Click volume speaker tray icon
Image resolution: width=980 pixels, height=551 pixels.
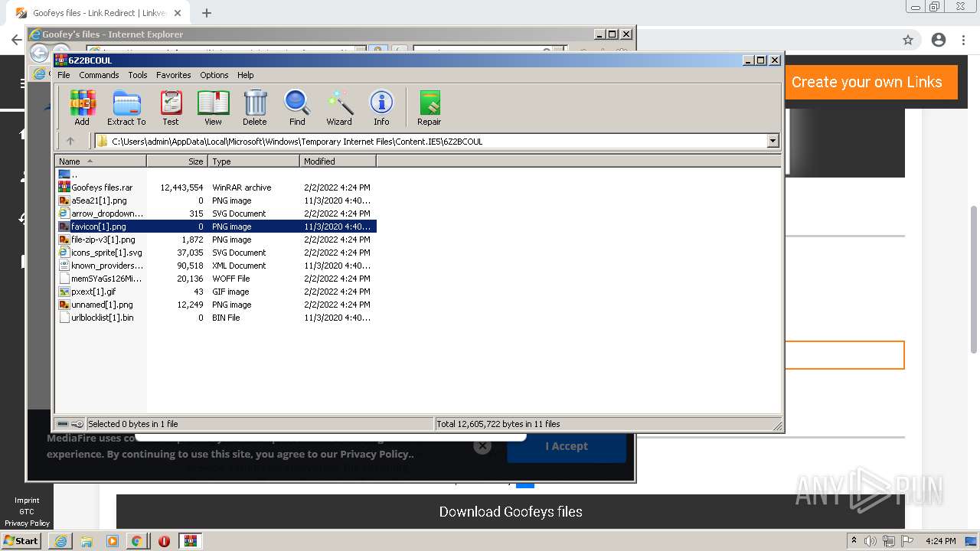[x=871, y=541]
